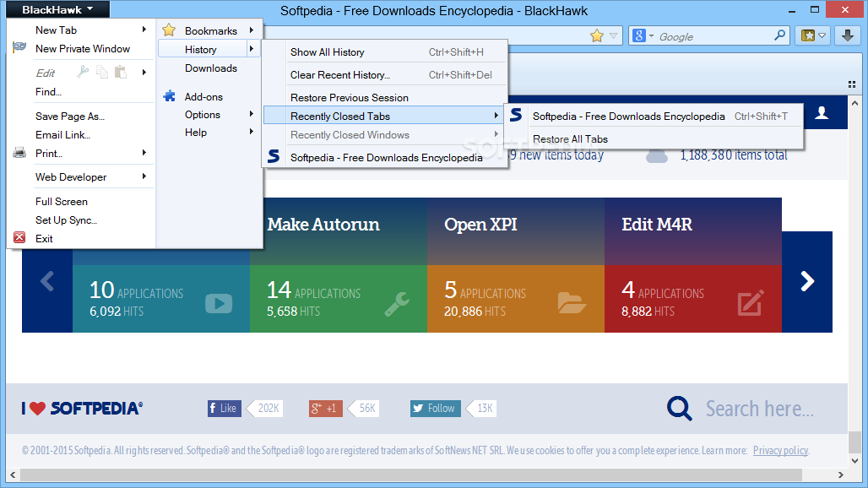Open the address bar history dropdown arrow
The width and height of the screenshot is (868, 488).
[613, 36]
